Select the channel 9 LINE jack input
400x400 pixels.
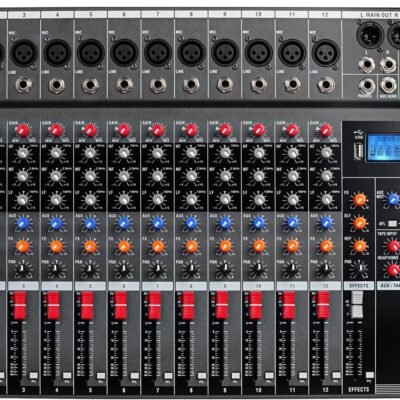pyautogui.click(x=225, y=85)
